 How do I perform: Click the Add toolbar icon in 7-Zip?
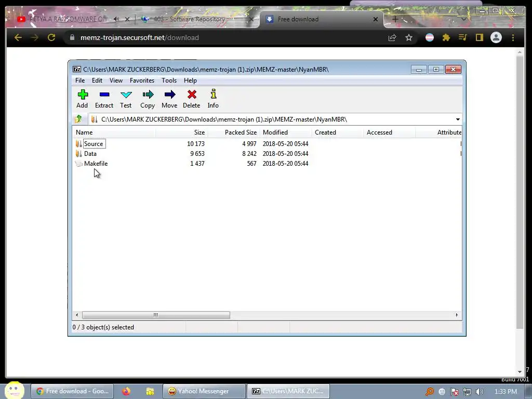[83, 99]
